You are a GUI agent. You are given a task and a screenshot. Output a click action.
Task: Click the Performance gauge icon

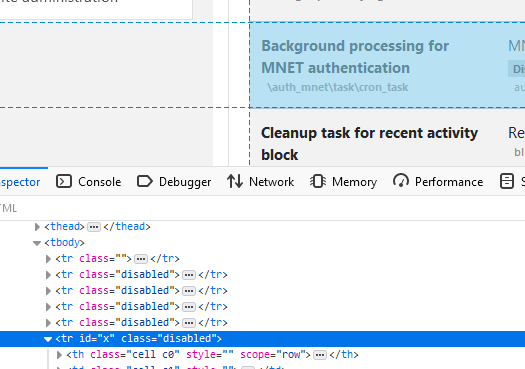(401, 180)
